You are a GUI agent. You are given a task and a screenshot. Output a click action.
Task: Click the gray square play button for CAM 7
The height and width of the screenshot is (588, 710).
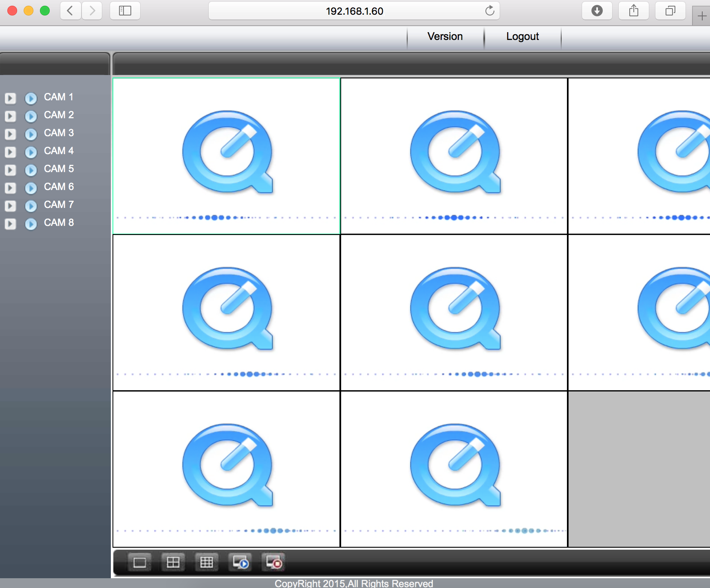click(10, 206)
